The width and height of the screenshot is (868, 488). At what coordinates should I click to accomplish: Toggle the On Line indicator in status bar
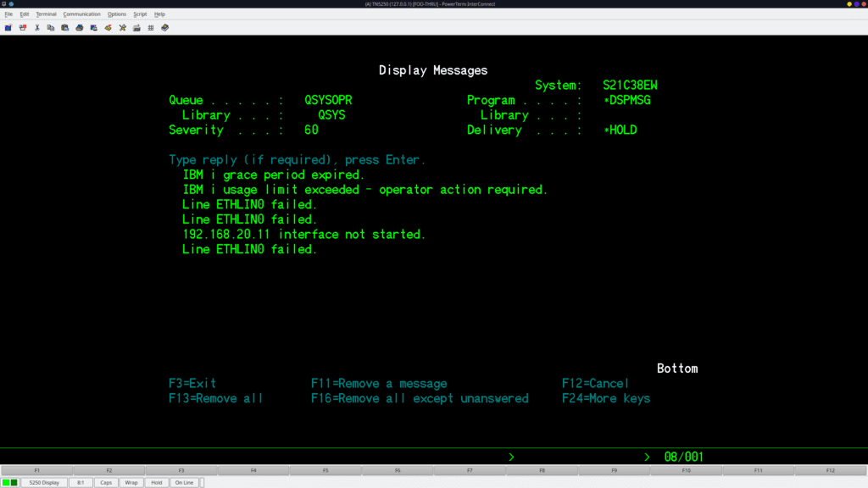pyautogui.click(x=184, y=482)
